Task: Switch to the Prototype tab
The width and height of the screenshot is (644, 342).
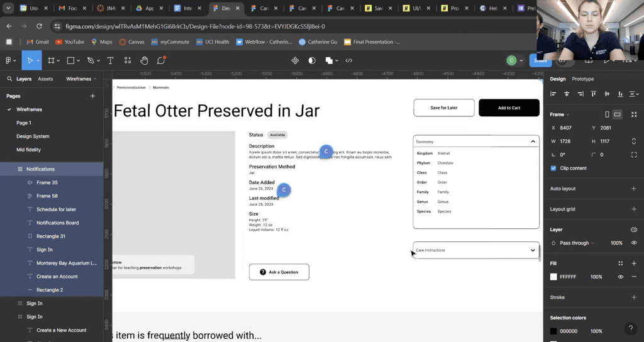Action: click(x=583, y=79)
